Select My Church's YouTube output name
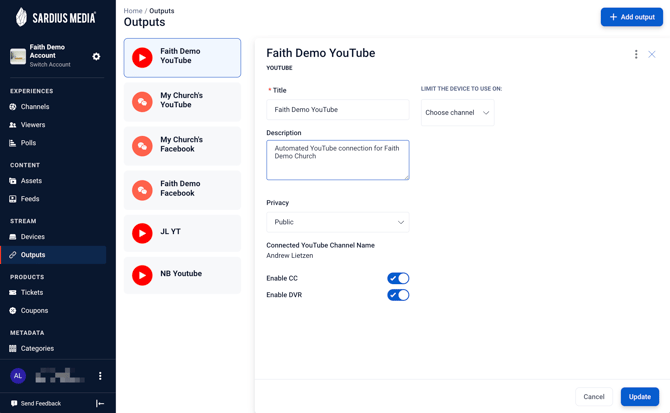The height and width of the screenshot is (413, 670). pos(182,100)
